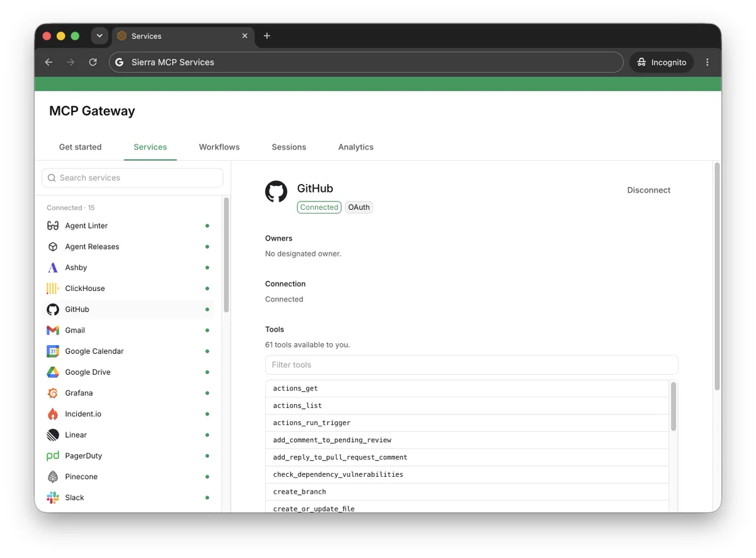Screen dimensions: 756x558
Task: Click the Incident.io flame icon
Action: point(53,414)
